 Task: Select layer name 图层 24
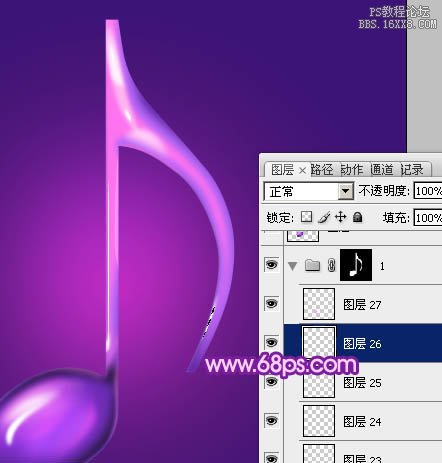362,422
